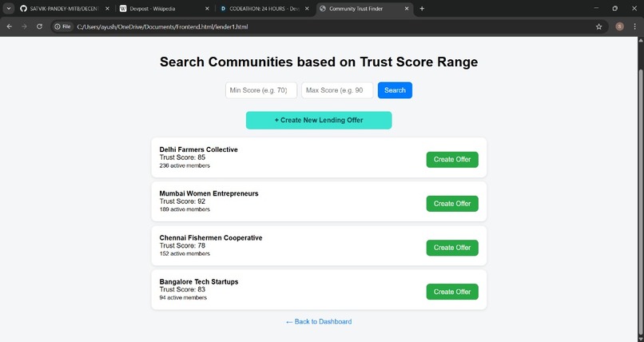Minimize the browser window
The height and width of the screenshot is (342, 644).
click(x=596, y=8)
